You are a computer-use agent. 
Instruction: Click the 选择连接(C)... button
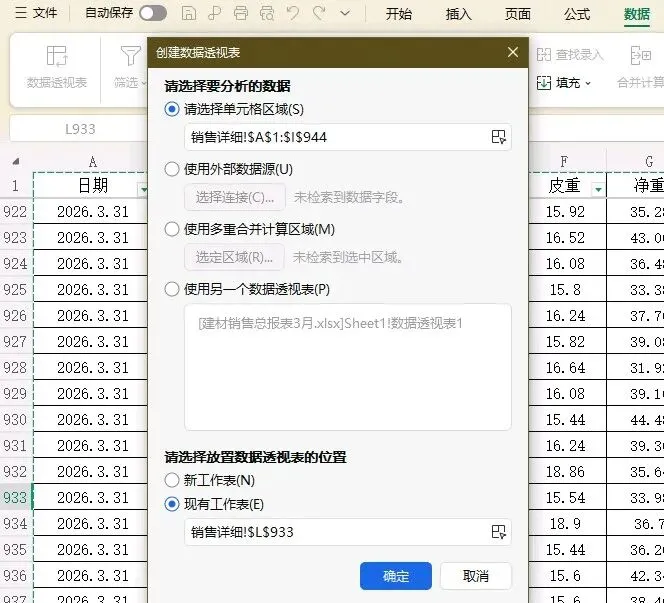pyautogui.click(x=235, y=197)
